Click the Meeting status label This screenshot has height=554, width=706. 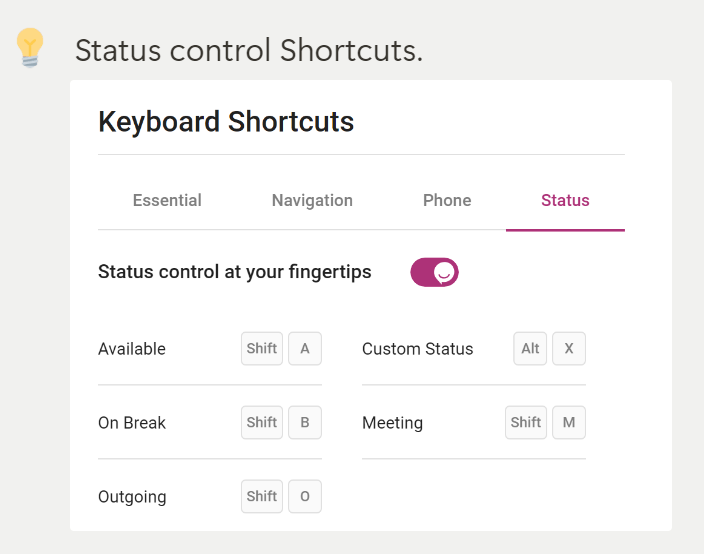[392, 423]
